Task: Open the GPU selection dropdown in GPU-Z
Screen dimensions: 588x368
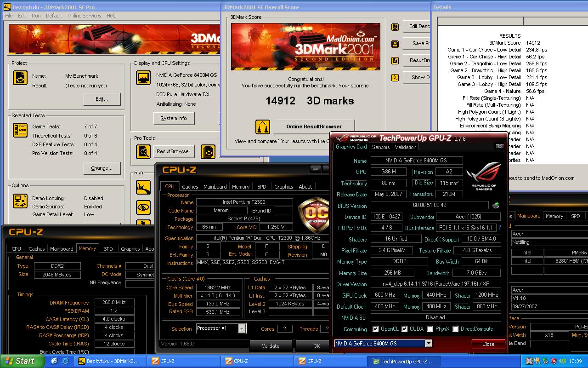Action: tap(428, 344)
